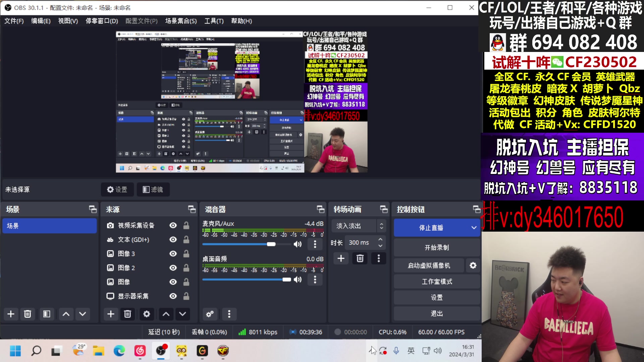Open the 文件(F) menu

pos(14,21)
